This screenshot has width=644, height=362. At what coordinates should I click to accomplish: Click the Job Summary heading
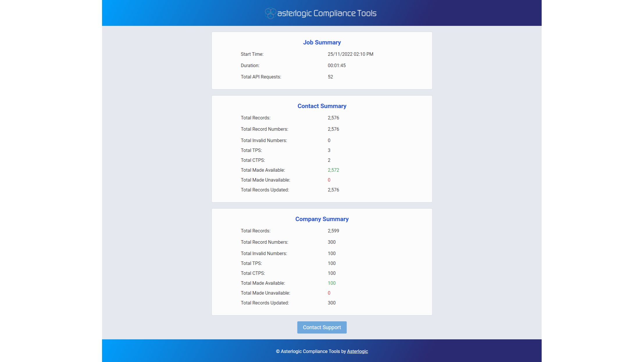[x=322, y=42]
